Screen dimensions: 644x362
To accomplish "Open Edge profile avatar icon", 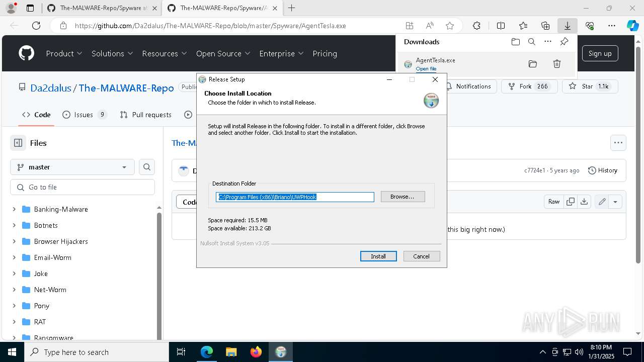I will pos(11,8).
